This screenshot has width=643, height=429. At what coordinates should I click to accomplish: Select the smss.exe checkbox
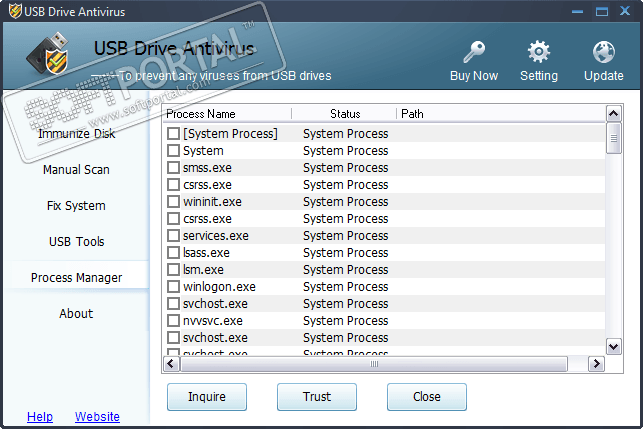pyautogui.click(x=173, y=167)
